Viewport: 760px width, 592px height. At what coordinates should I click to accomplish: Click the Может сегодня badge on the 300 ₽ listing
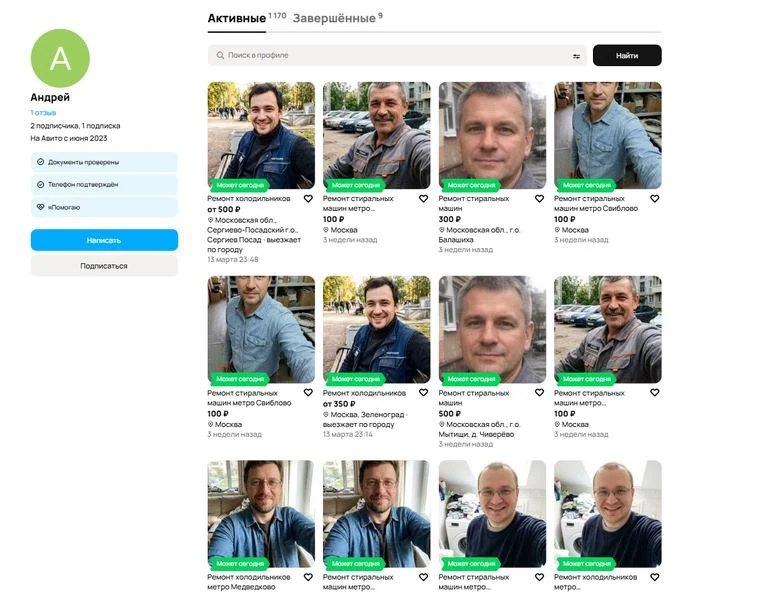point(471,185)
